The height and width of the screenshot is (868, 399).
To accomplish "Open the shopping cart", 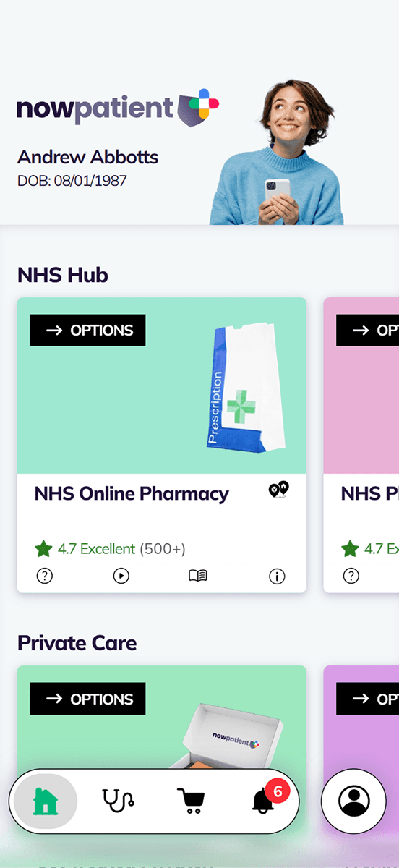I will point(191,801).
